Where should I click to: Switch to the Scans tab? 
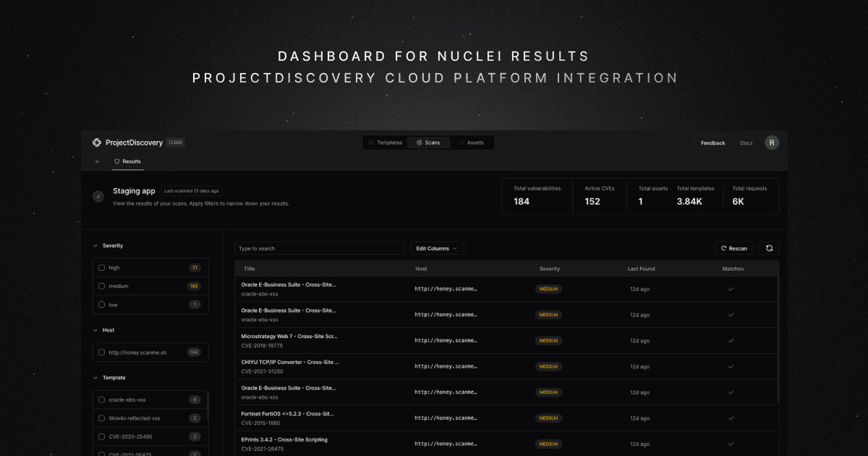pos(428,143)
